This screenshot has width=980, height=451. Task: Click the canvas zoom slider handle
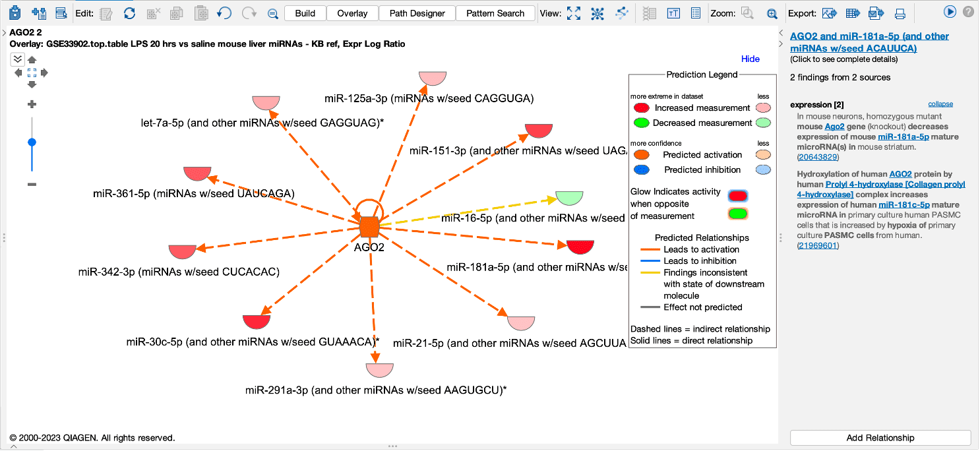(32, 142)
